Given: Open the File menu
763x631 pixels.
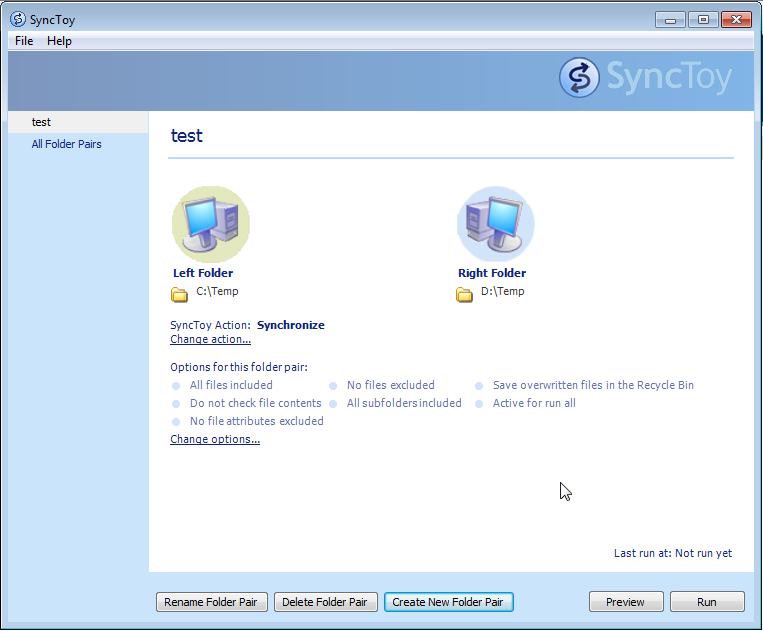Looking at the screenshot, I should 24,41.
